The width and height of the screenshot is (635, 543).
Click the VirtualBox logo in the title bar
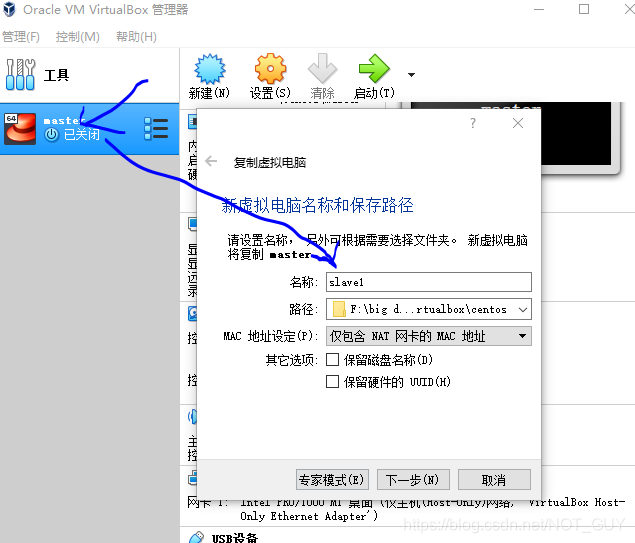[x=9, y=9]
